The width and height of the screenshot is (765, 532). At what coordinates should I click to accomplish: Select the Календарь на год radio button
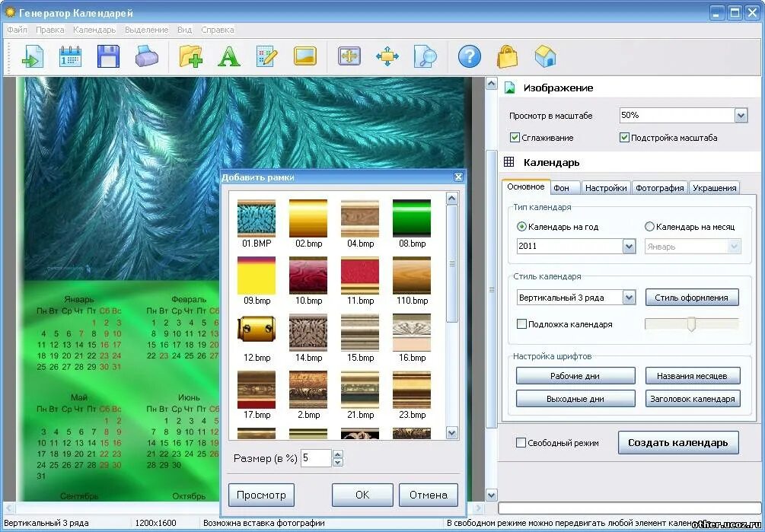[x=521, y=227]
